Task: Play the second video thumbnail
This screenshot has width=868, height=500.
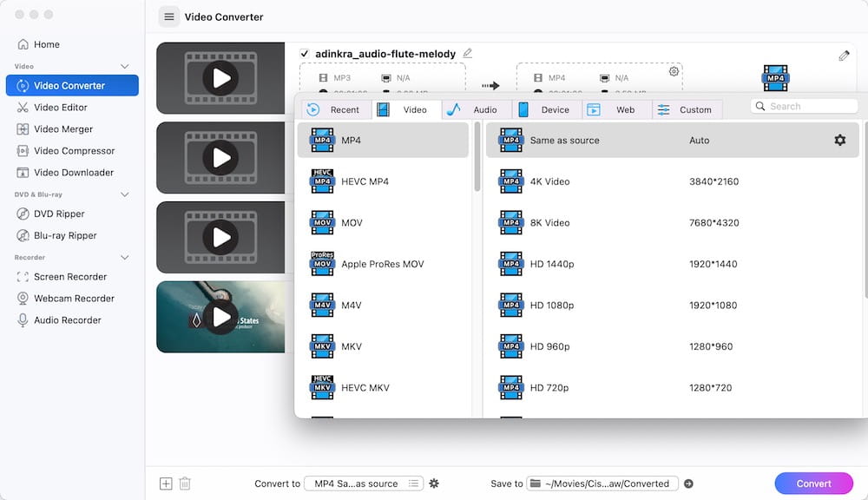Action: 220,158
